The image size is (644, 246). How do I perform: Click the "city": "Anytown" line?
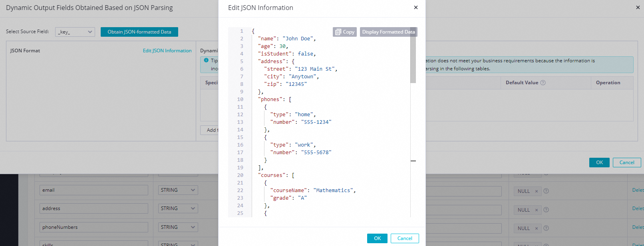tap(292, 77)
